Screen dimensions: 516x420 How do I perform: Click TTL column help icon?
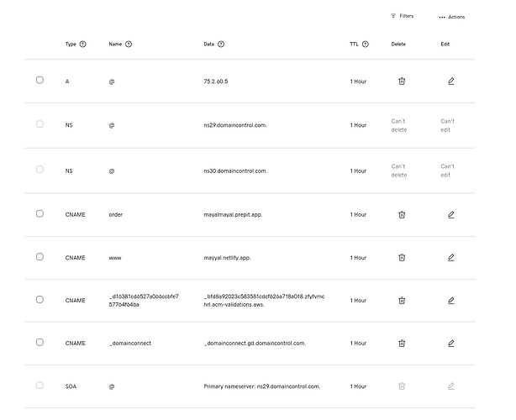click(366, 44)
